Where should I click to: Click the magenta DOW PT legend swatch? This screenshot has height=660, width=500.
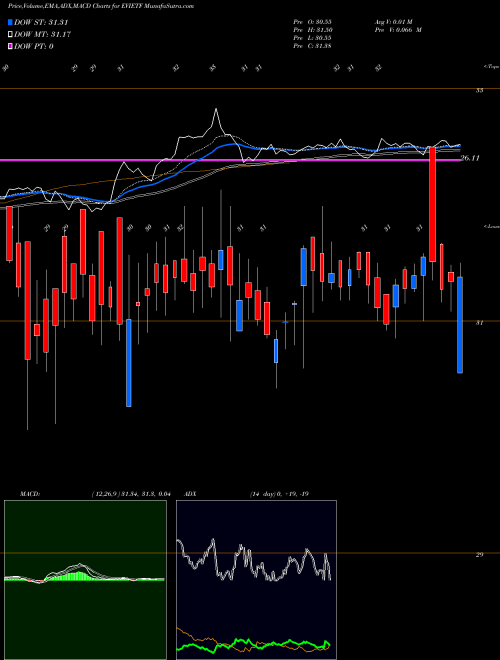pos(10,46)
